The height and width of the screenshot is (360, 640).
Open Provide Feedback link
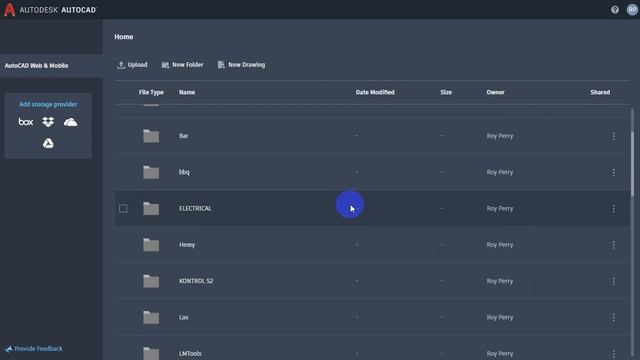(x=34, y=349)
